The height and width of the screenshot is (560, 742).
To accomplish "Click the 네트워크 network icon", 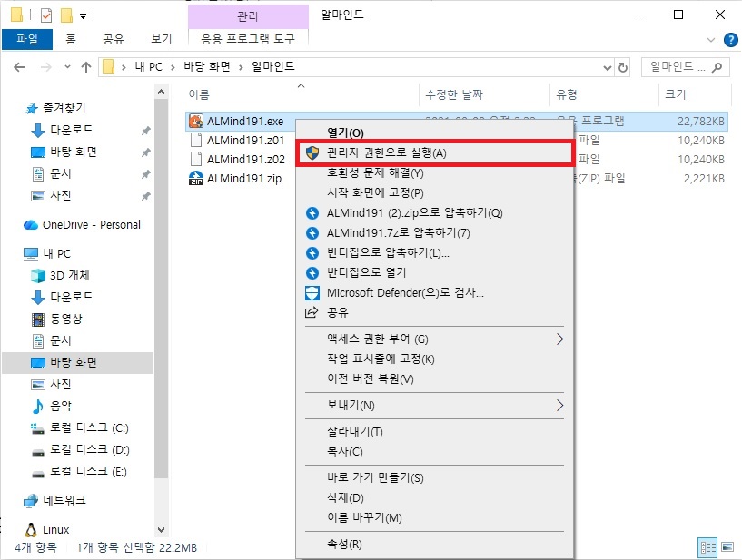I will coord(31,500).
